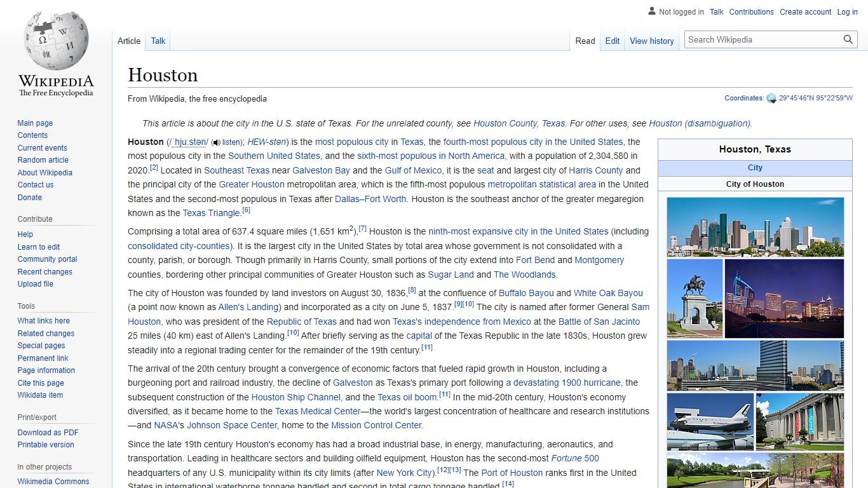Image resolution: width=868 pixels, height=488 pixels.
Task: Open Learn to edit link
Action: pos(39,247)
